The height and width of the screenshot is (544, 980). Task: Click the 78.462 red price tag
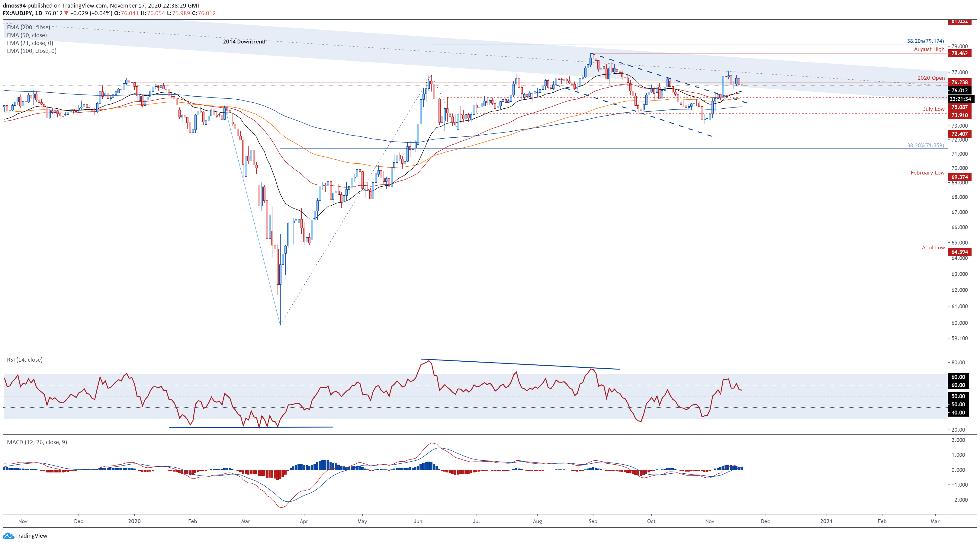click(x=959, y=53)
